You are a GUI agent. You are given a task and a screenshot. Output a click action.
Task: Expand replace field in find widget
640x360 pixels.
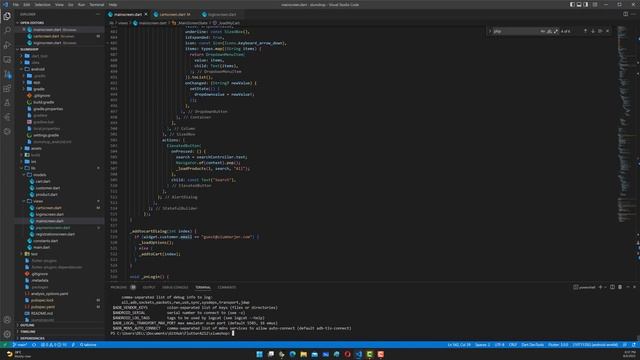(490, 31)
